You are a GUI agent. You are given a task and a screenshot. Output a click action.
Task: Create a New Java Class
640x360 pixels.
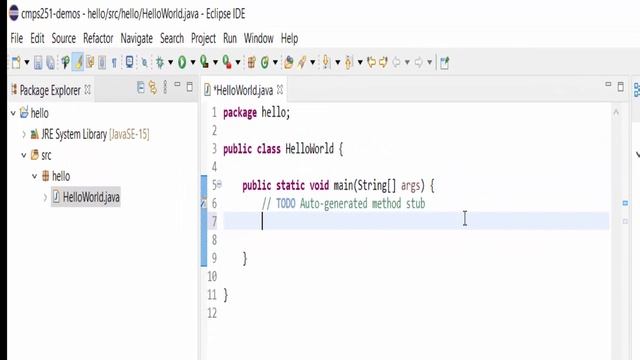pos(265,62)
